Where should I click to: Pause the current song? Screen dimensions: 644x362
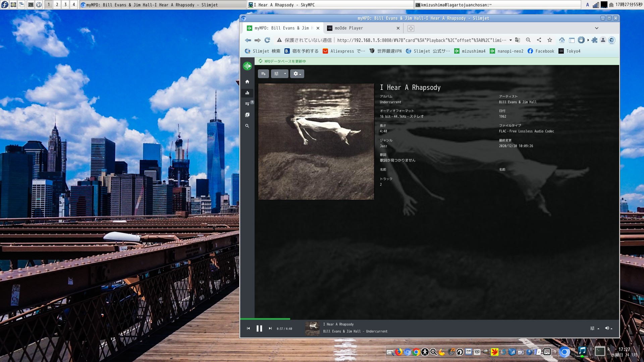pos(259,328)
